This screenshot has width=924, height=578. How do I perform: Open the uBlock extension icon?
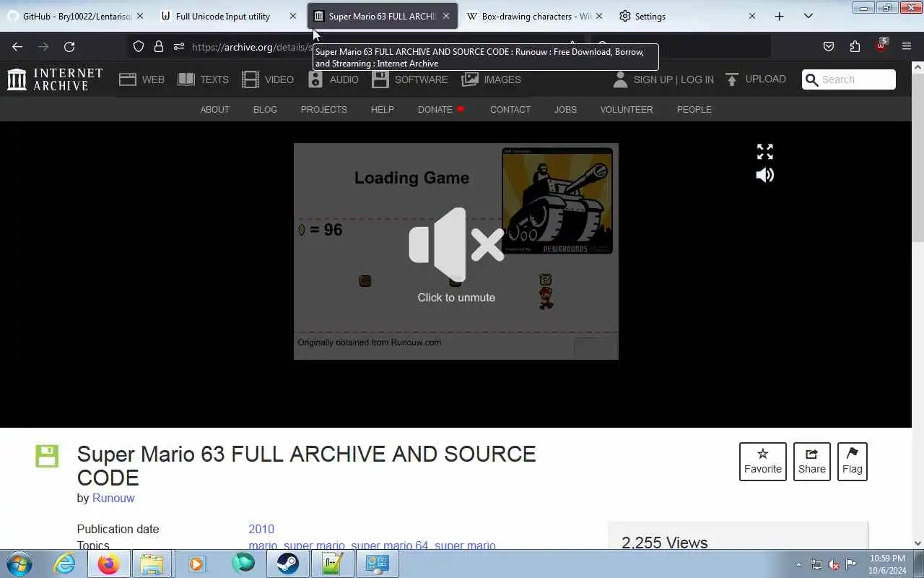tap(881, 46)
